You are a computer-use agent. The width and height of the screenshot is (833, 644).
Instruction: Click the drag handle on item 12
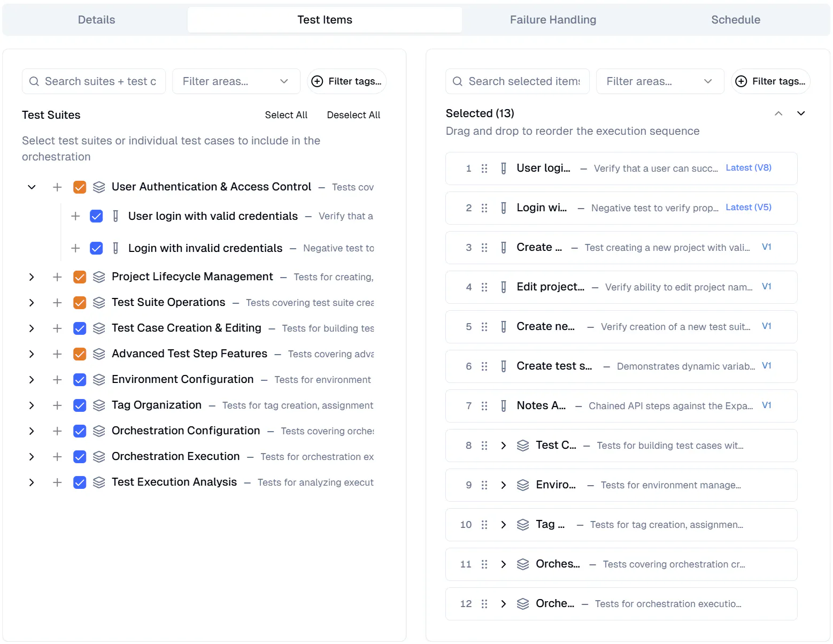484,604
